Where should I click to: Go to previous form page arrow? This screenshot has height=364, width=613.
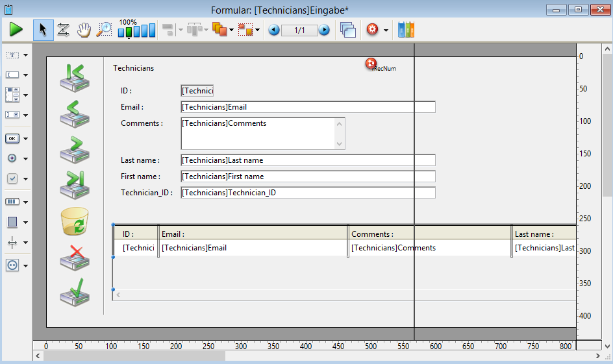click(274, 30)
